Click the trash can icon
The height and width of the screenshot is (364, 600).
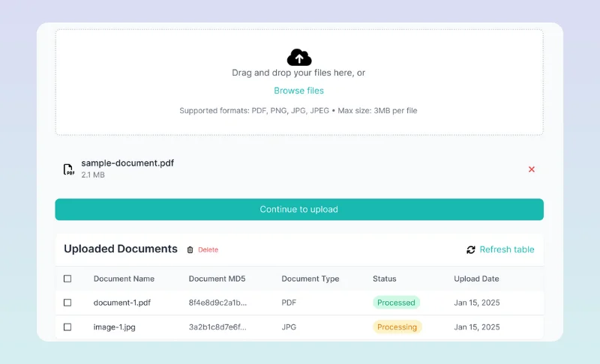(190, 250)
